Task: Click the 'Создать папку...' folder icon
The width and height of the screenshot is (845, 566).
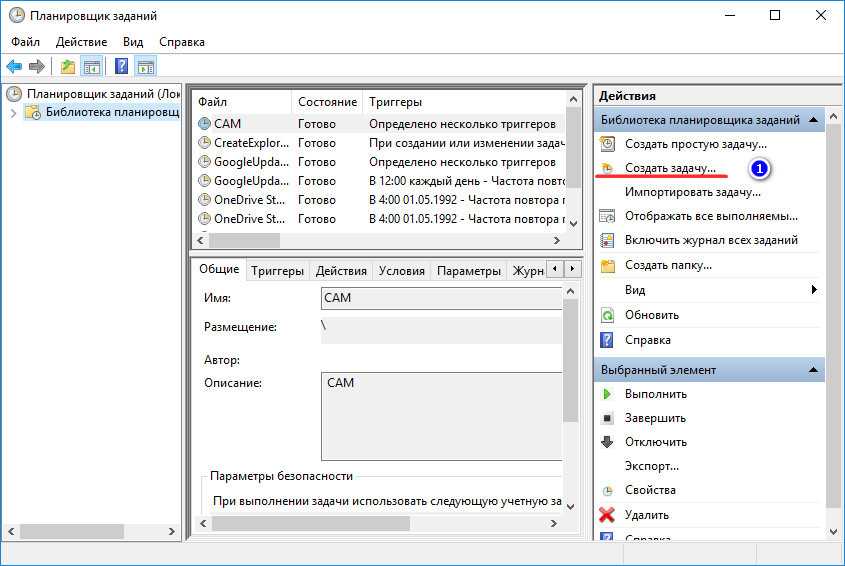Action: [x=607, y=265]
